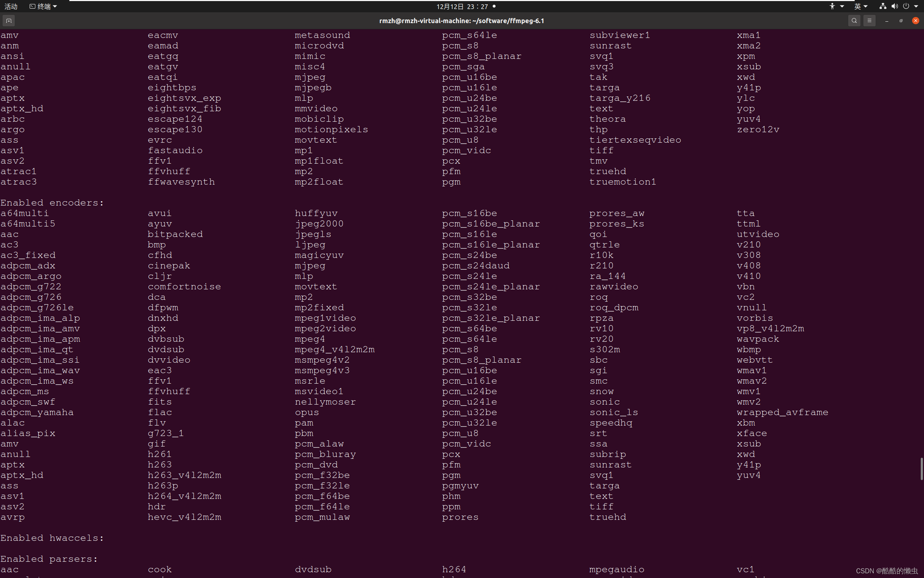Click the terminal vertical scrollbar thumb

(x=921, y=469)
